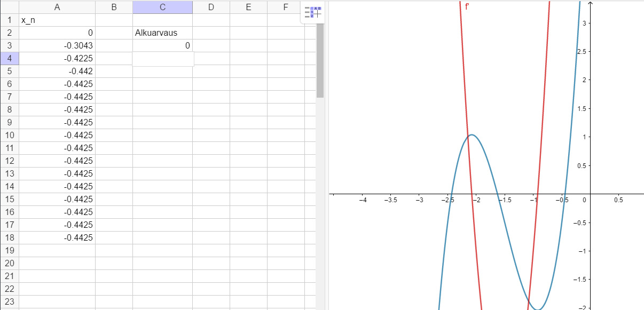Viewport: 644px width, 310px height.
Task: Select cell A17 showing -0.4425
Action: pyautogui.click(x=57, y=225)
